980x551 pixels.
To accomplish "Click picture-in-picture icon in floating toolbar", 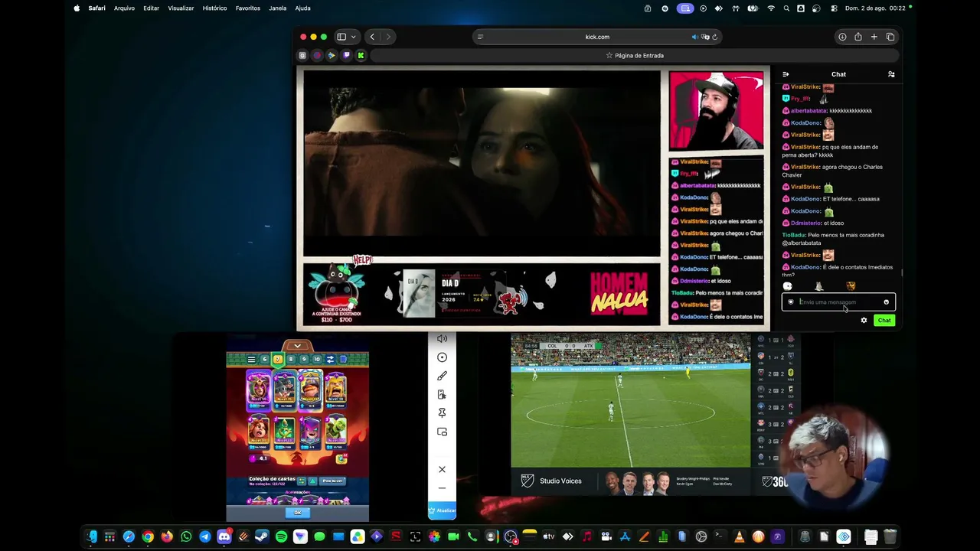I will coord(442,432).
